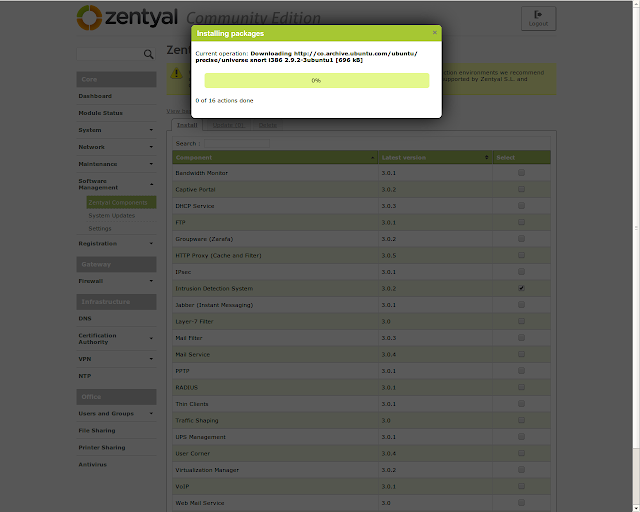The width and height of the screenshot is (640, 512).
Task: Click the warning triangle icon
Action: click(x=176, y=73)
